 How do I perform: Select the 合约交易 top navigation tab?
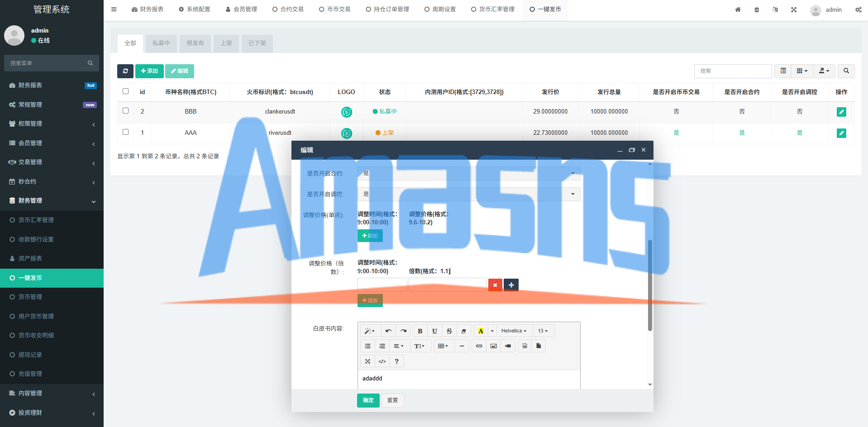tap(288, 9)
